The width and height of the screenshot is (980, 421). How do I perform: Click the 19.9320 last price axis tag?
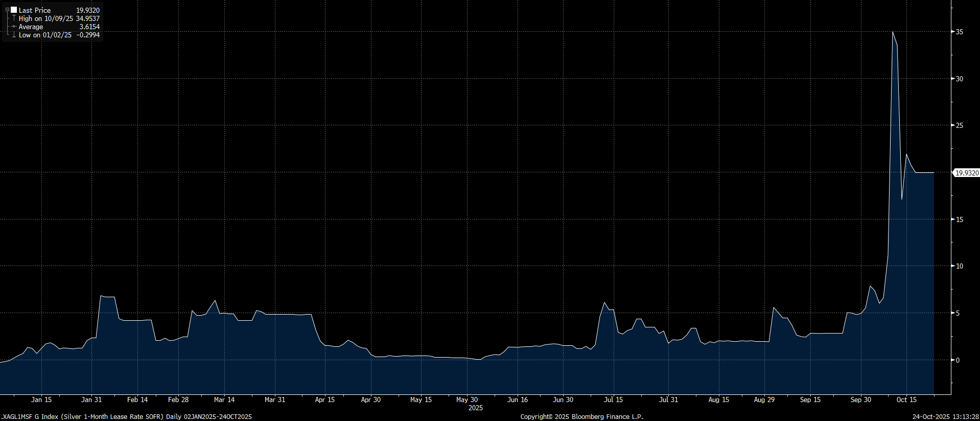[967, 173]
